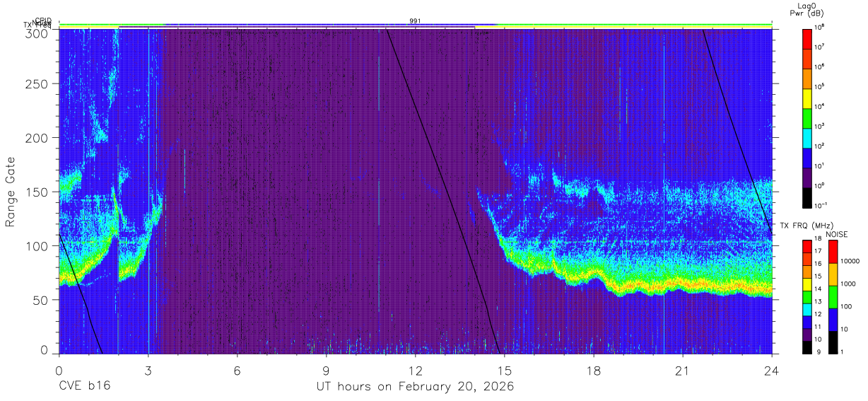Select the orange-yellow segment of NOISE colorbar

[x=833, y=274]
